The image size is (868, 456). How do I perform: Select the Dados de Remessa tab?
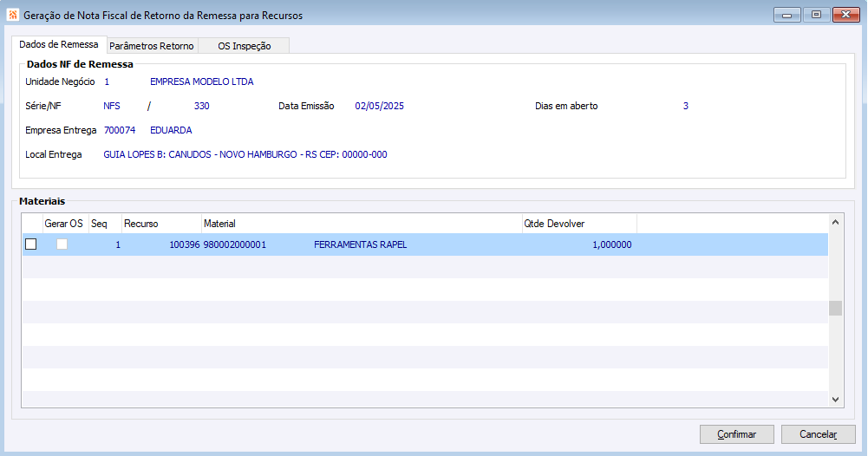pyautogui.click(x=59, y=44)
